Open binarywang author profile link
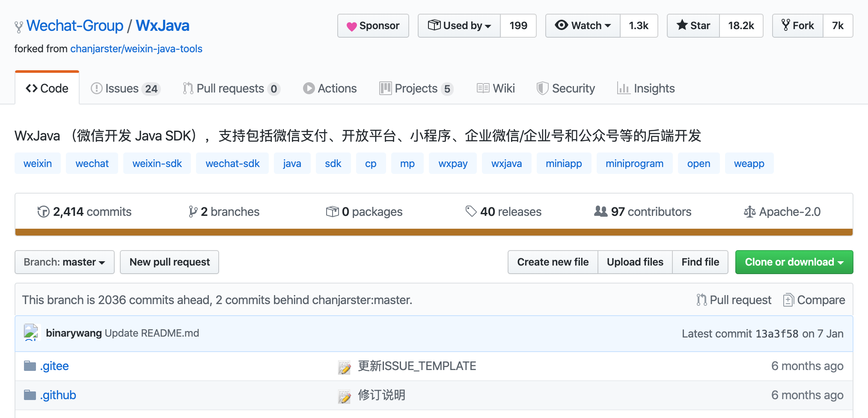The image size is (868, 418). pyautogui.click(x=74, y=333)
